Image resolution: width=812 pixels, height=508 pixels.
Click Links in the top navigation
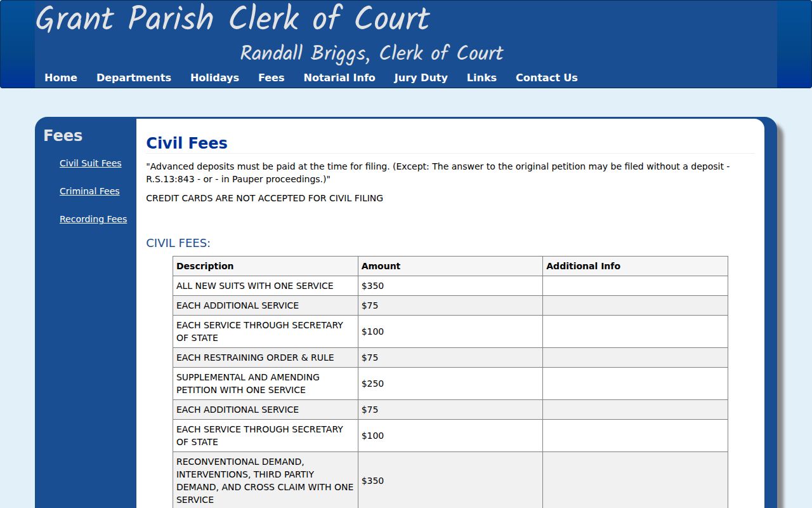tap(481, 77)
